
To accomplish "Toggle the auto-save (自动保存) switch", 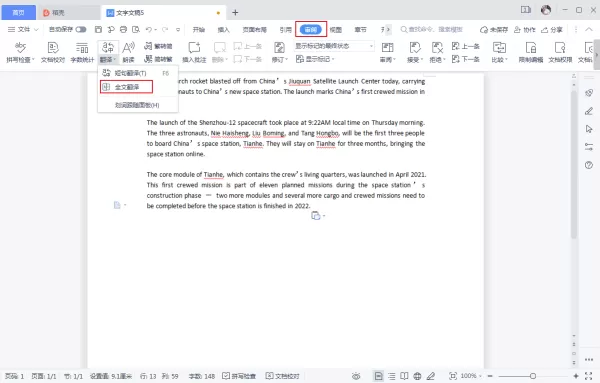I will click(81, 29).
